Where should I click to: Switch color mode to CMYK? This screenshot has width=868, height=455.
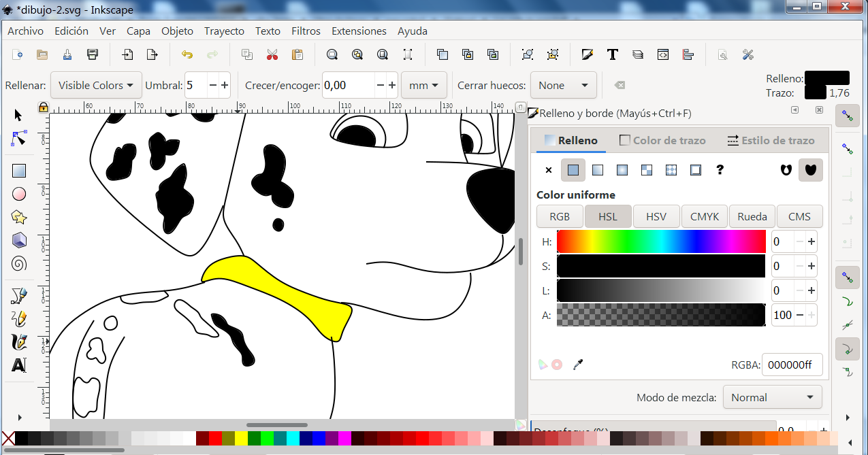(x=705, y=216)
